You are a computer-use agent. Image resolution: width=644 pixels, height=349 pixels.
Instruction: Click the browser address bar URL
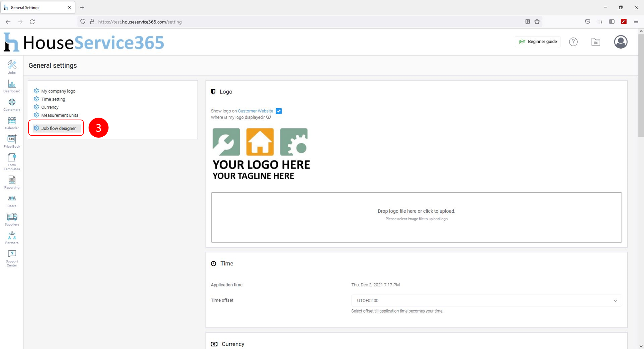click(140, 22)
